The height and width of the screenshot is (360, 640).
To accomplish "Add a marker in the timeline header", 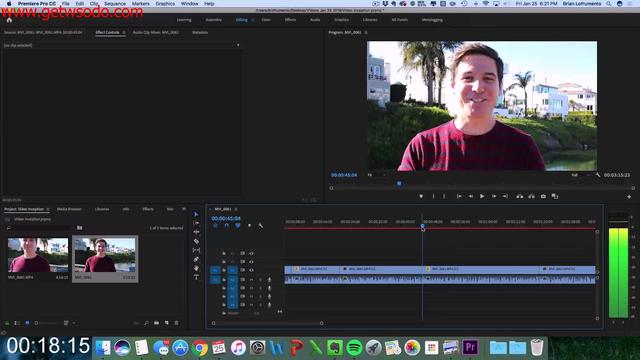I will (x=249, y=225).
